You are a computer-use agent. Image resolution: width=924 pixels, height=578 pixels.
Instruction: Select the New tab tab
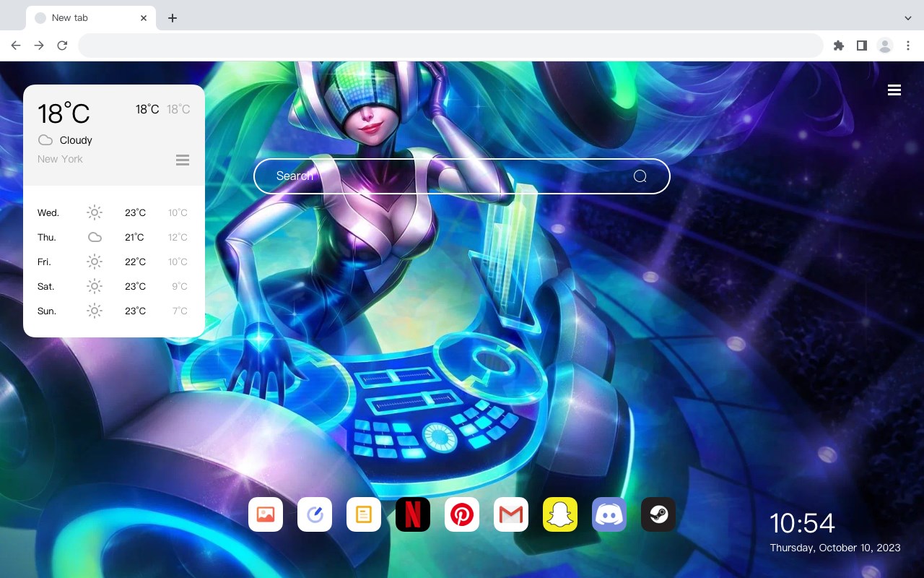coord(91,18)
